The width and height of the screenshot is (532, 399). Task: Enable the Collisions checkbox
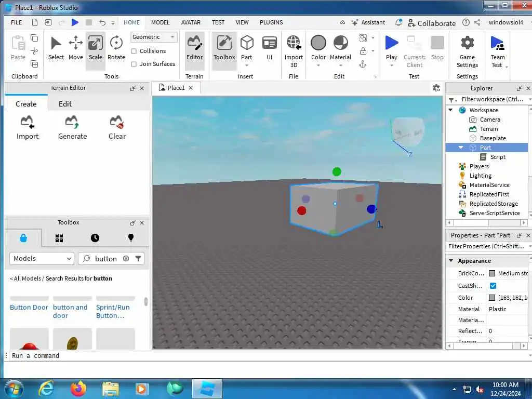click(134, 51)
